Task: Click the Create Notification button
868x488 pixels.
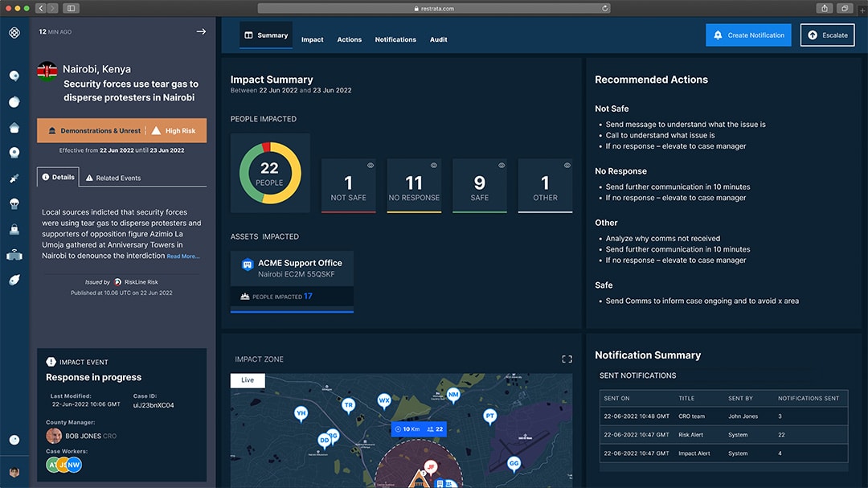Action: pyautogui.click(x=748, y=35)
